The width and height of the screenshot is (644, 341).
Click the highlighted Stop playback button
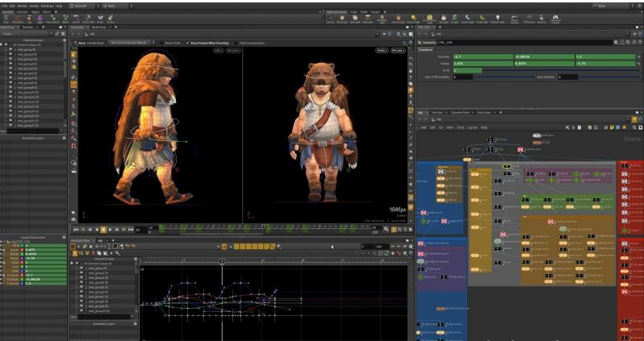coord(103,230)
